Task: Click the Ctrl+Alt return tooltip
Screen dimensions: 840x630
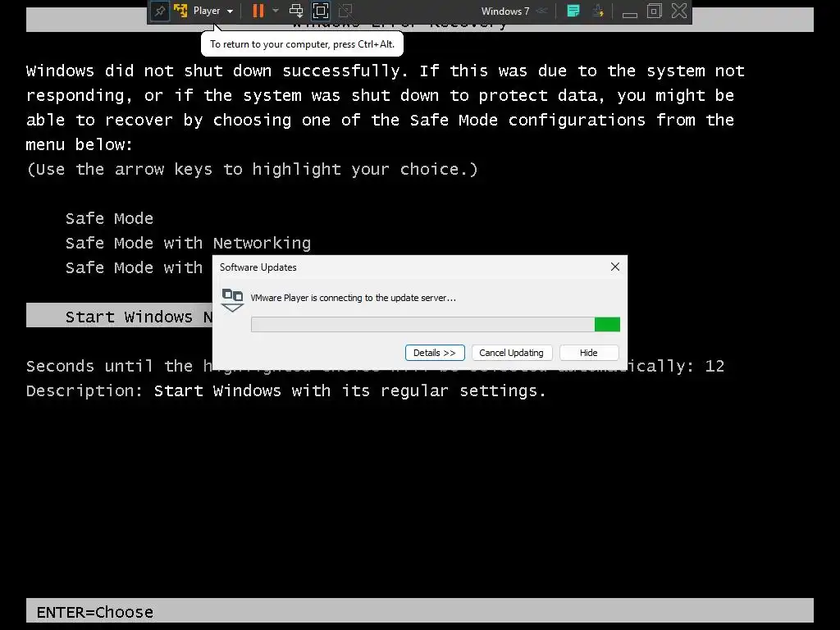Action: point(302,44)
